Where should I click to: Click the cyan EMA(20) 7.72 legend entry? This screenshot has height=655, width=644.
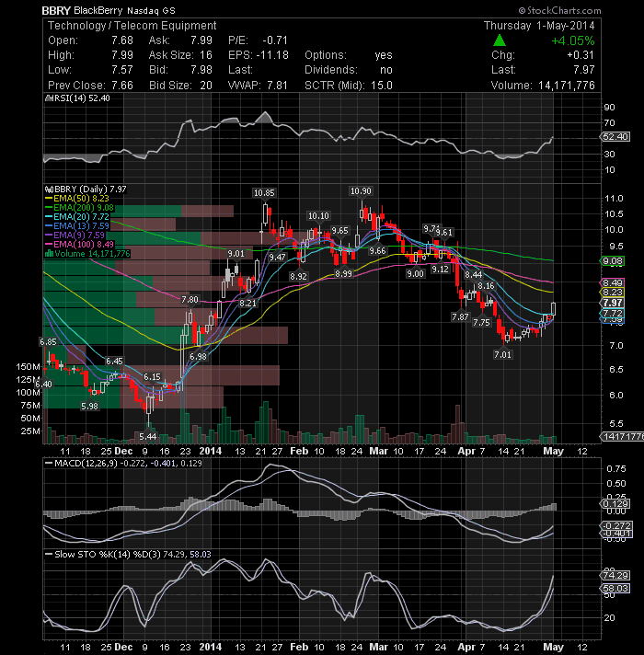(x=77, y=217)
